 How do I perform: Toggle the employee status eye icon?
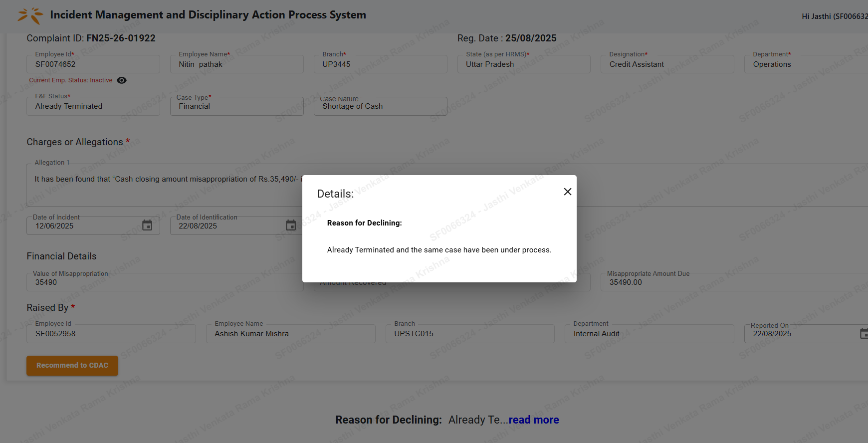tap(122, 80)
